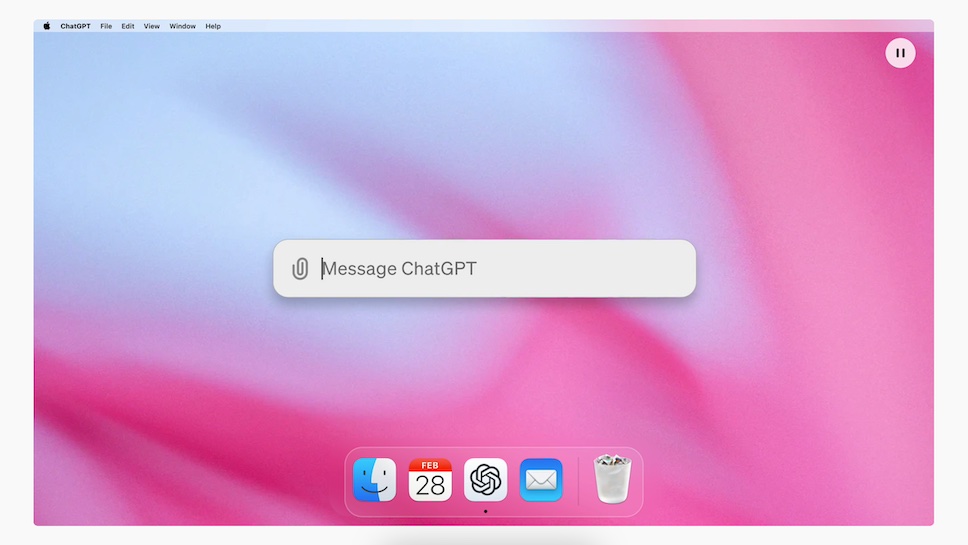
Task: Open the ChatGPT application menu
Action: pos(75,26)
